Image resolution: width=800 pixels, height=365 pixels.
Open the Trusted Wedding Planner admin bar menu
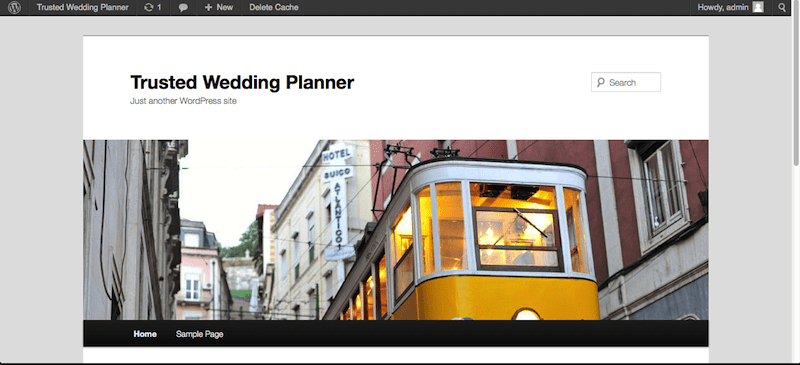point(82,7)
